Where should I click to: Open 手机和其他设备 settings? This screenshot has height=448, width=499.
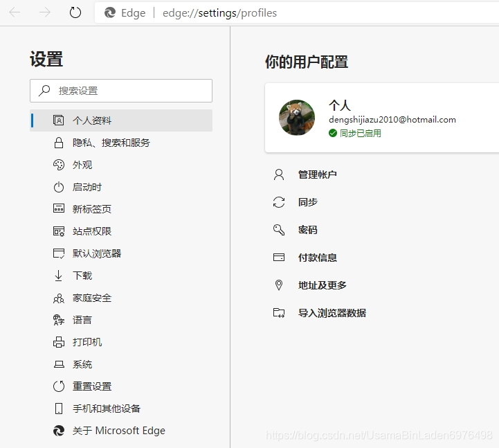pyautogui.click(x=107, y=409)
